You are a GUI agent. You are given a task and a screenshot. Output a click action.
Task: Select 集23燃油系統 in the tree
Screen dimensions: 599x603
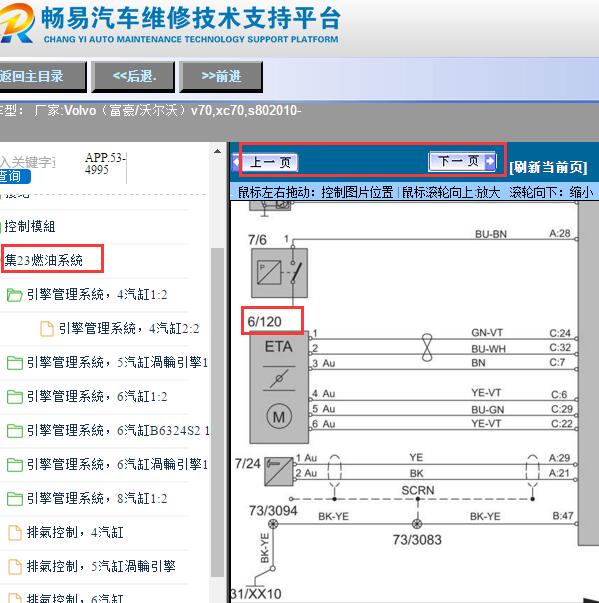43,260
